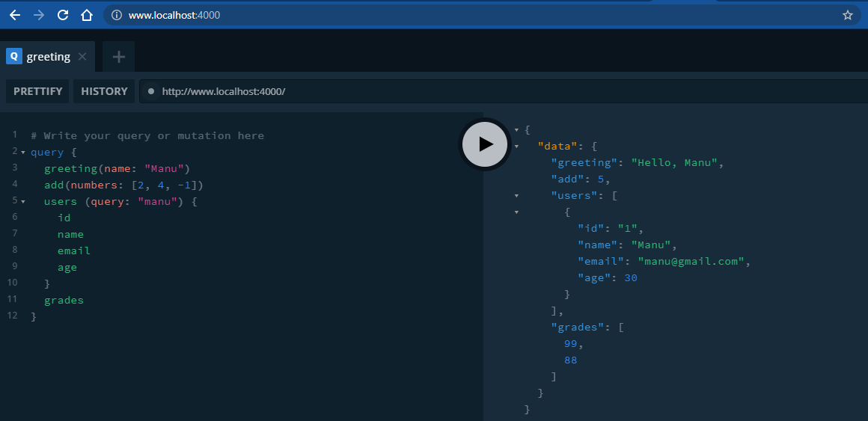Click the "users" key in the response

(574, 196)
